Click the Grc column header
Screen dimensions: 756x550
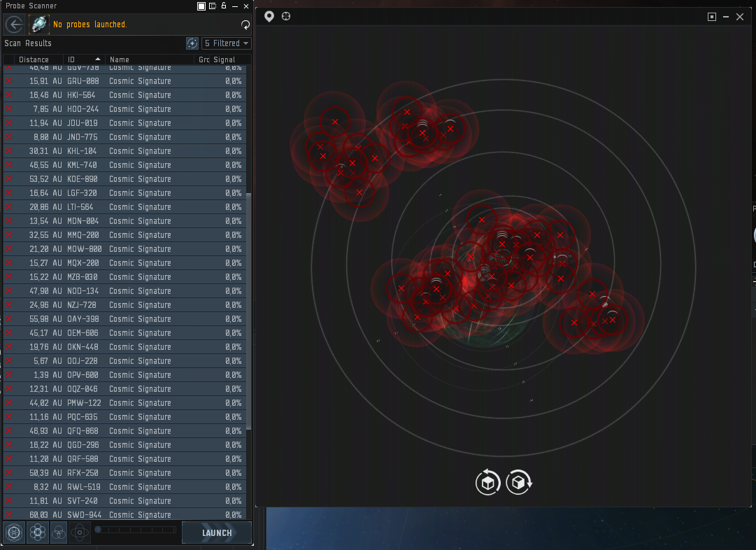coord(204,59)
